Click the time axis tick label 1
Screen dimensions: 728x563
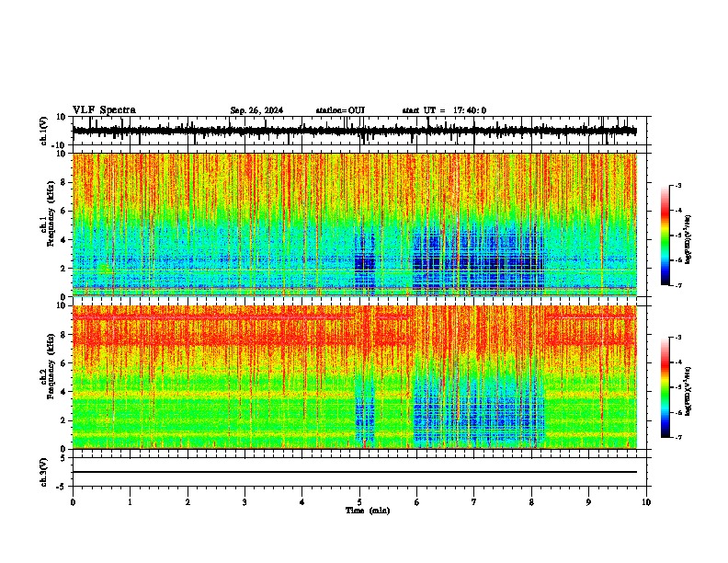click(130, 502)
